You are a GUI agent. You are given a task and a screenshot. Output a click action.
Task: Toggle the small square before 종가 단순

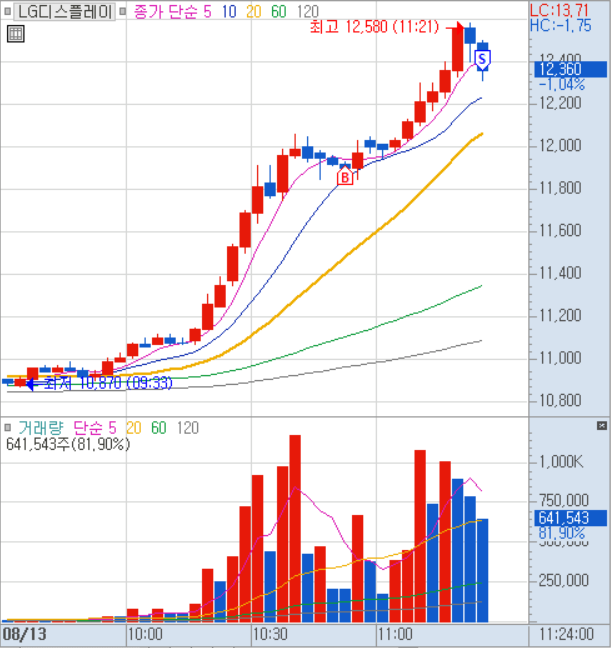tap(123, 11)
